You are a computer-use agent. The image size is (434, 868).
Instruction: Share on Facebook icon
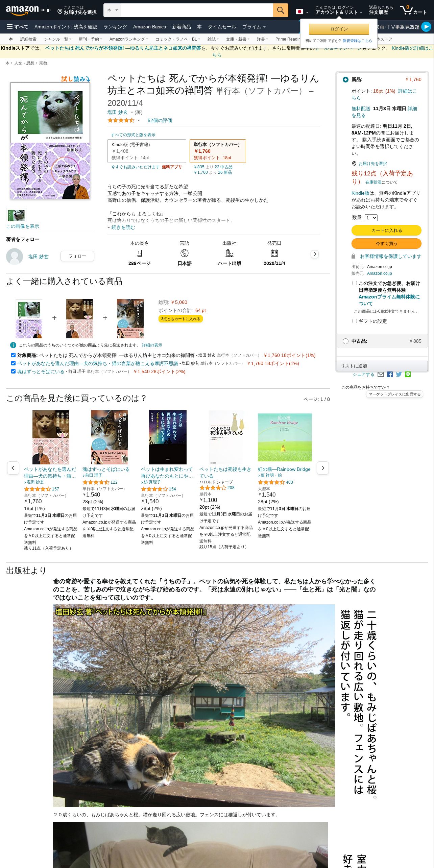tap(390, 374)
